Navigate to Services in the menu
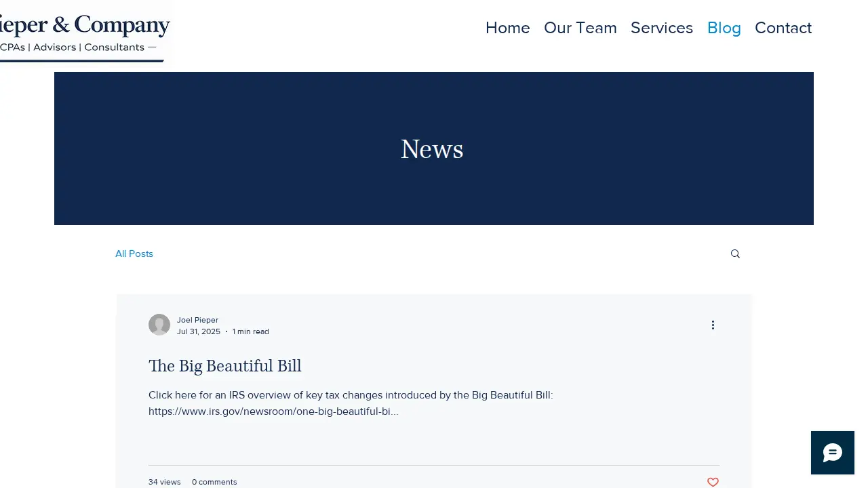 [662, 28]
